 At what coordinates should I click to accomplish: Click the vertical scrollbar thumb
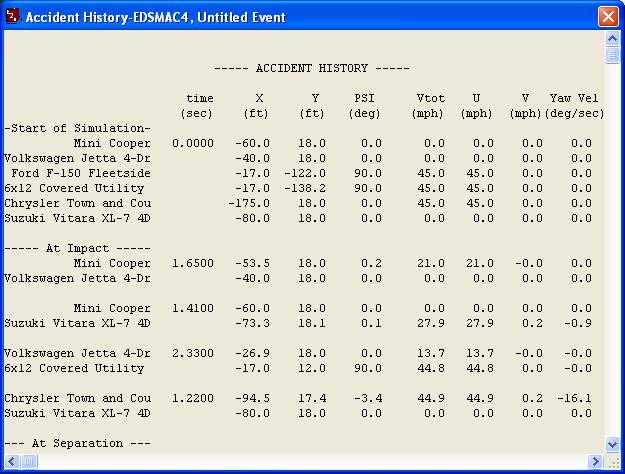tap(612, 55)
